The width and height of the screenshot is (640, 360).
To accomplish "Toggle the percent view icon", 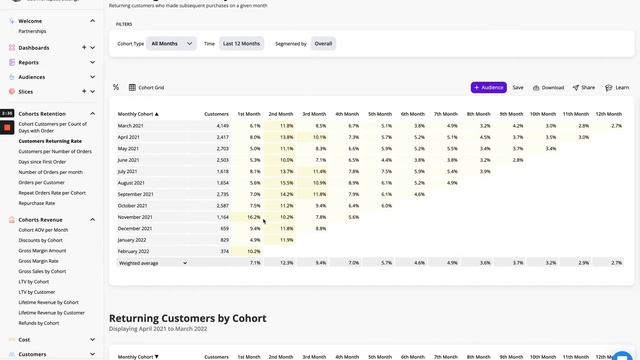I will (116, 87).
